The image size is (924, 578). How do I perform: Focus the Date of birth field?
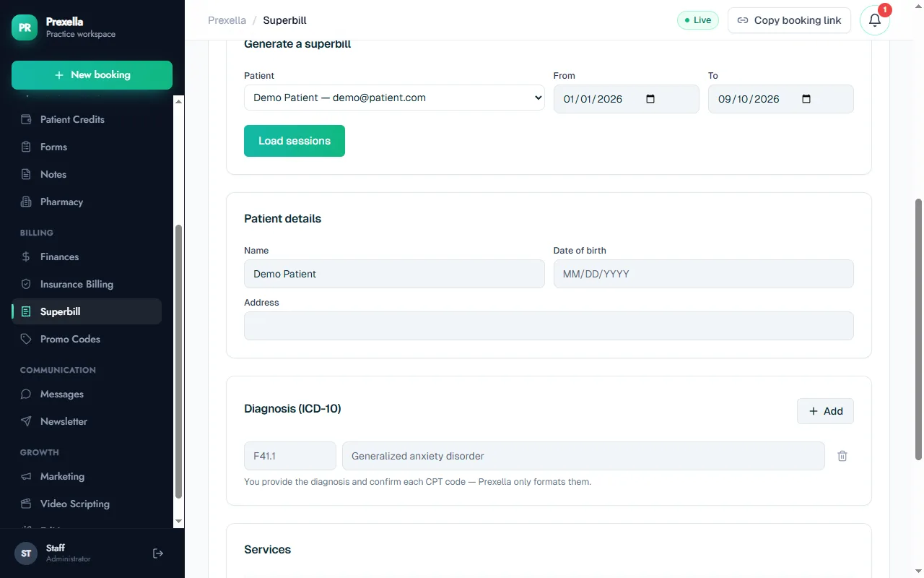click(703, 274)
